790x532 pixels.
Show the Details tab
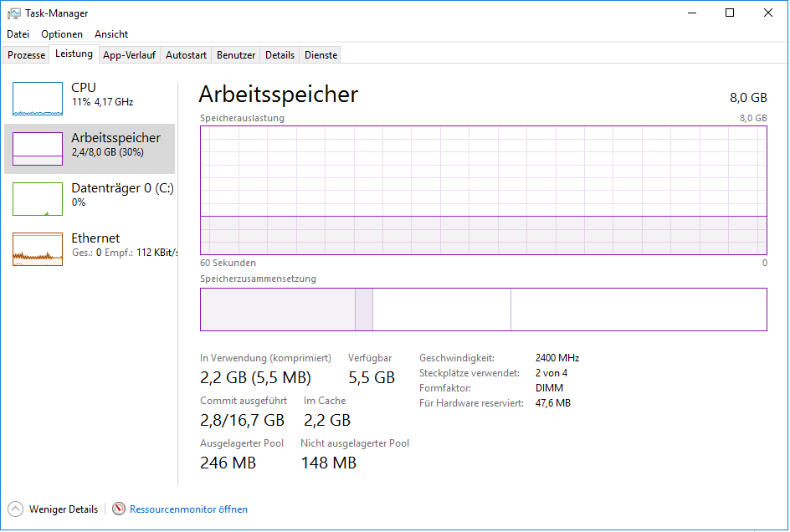[x=280, y=55]
